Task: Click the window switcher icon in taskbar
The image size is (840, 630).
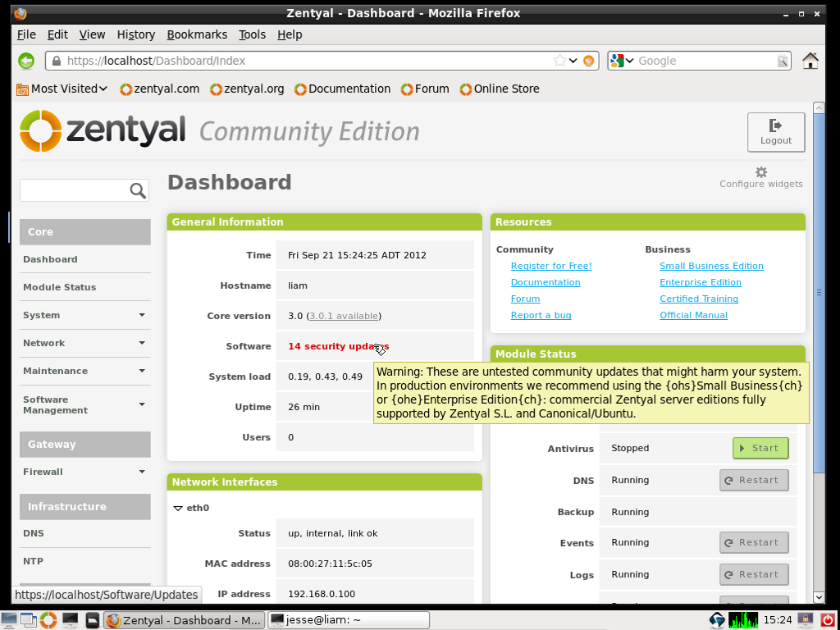Action: coord(28,620)
